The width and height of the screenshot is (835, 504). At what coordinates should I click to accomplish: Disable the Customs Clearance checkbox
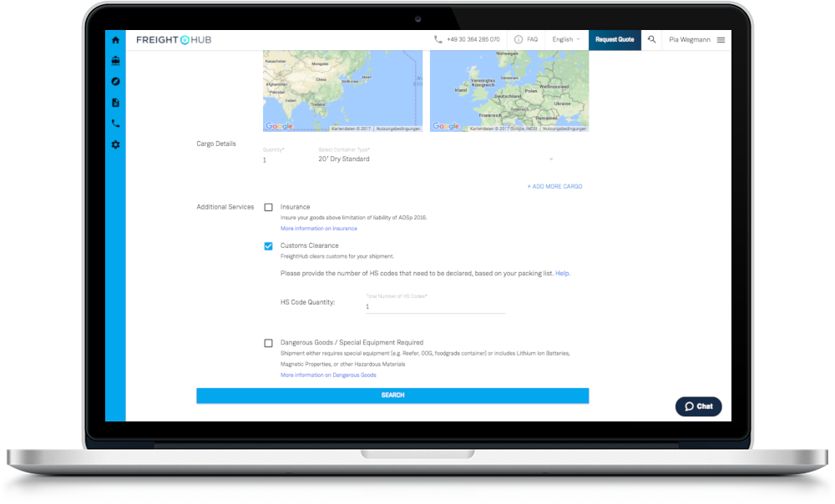click(268, 246)
